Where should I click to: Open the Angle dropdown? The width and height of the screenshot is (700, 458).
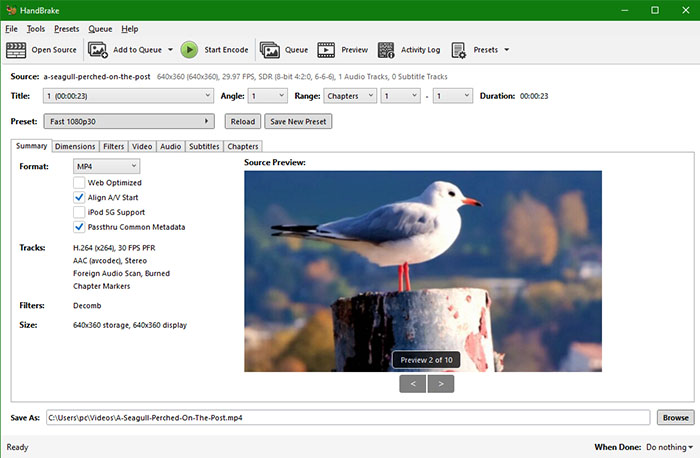(267, 96)
